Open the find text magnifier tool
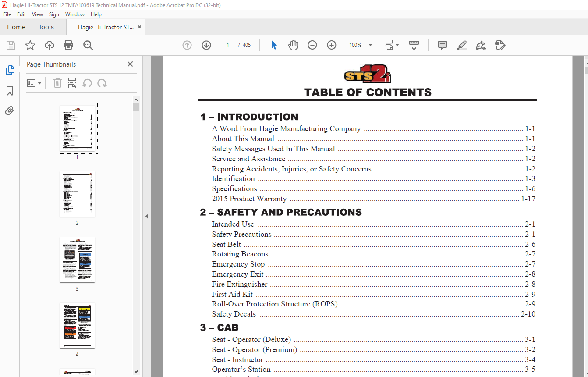588x377 pixels. (x=88, y=45)
